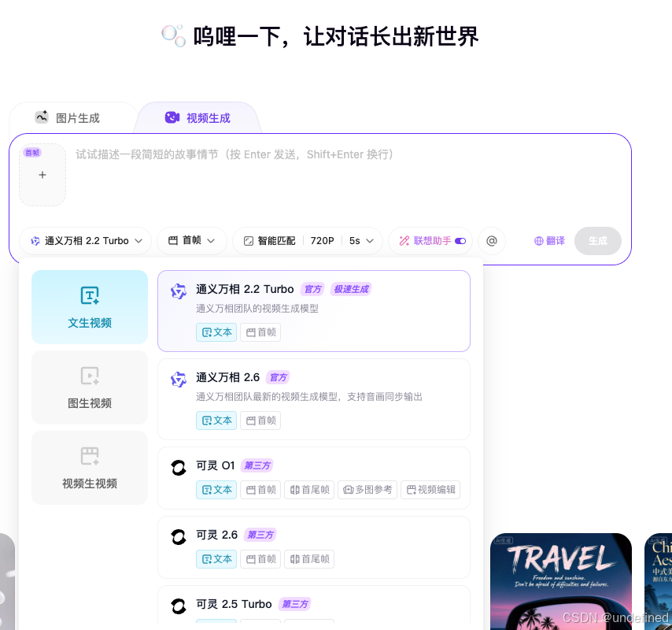This screenshot has height=630, width=672.
Task: Click the 生成 generate button
Action: pyautogui.click(x=598, y=241)
